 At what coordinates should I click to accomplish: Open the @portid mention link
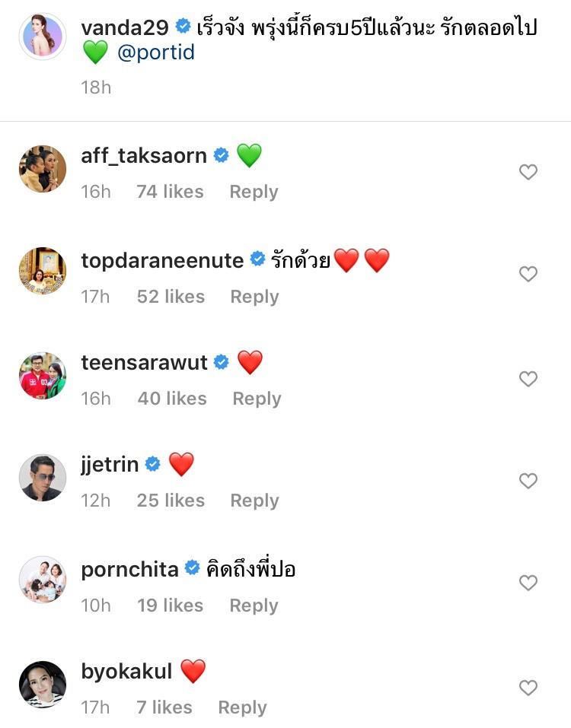pyautogui.click(x=156, y=52)
